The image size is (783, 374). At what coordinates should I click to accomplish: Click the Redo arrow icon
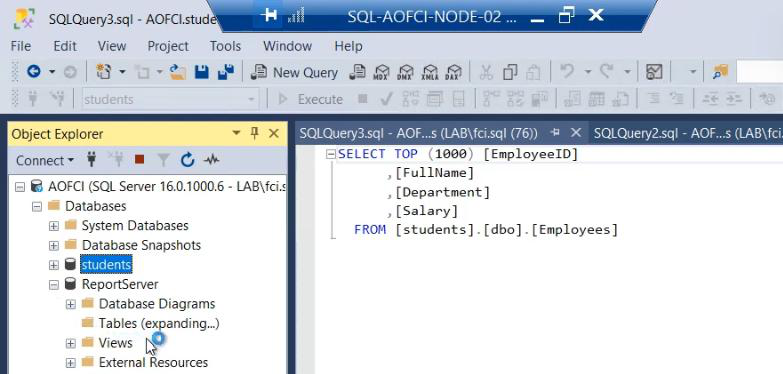click(607, 71)
